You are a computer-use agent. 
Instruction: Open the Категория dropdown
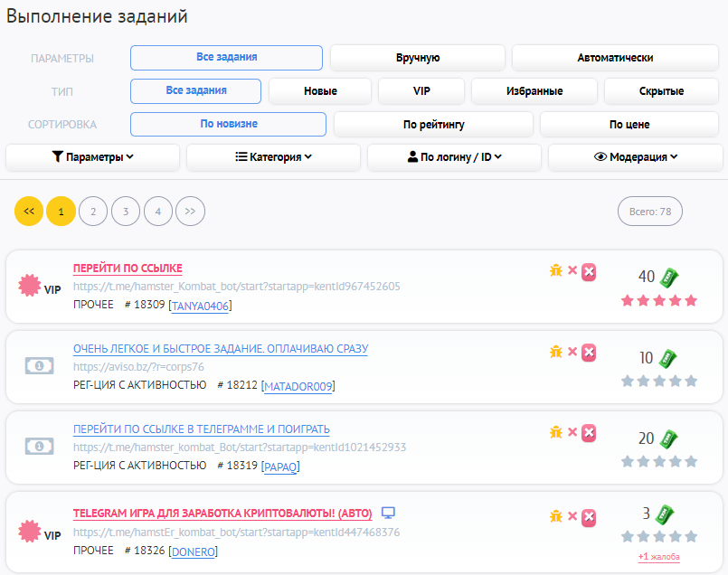point(273,156)
